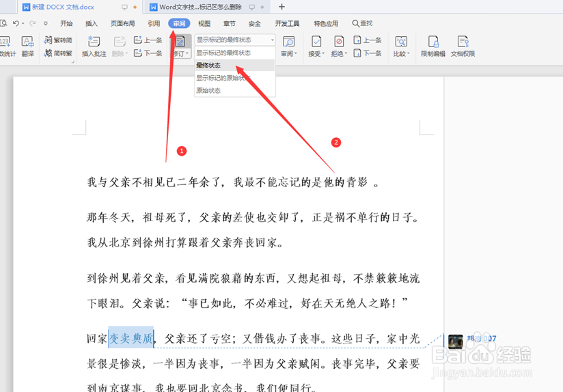Click the line starting 景很是惨淡

[253, 363]
